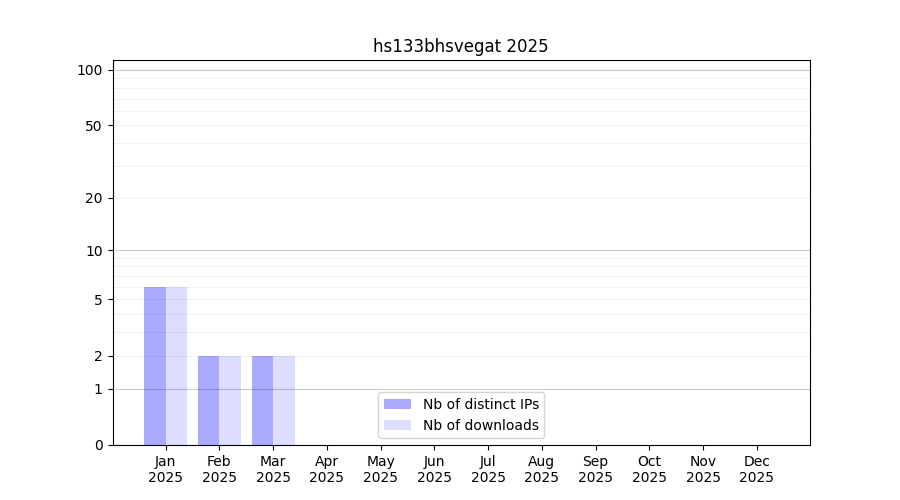Select the Sep 2025 x-axis label

click(595, 469)
